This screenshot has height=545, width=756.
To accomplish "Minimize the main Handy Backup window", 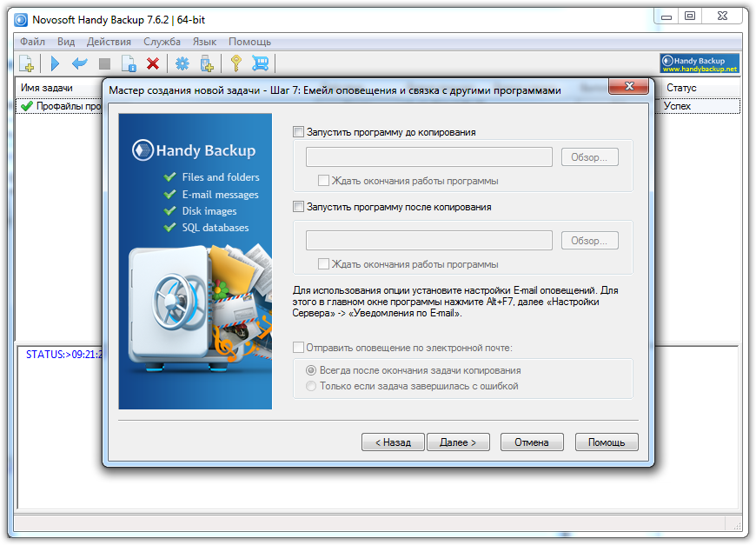I will 666,16.
